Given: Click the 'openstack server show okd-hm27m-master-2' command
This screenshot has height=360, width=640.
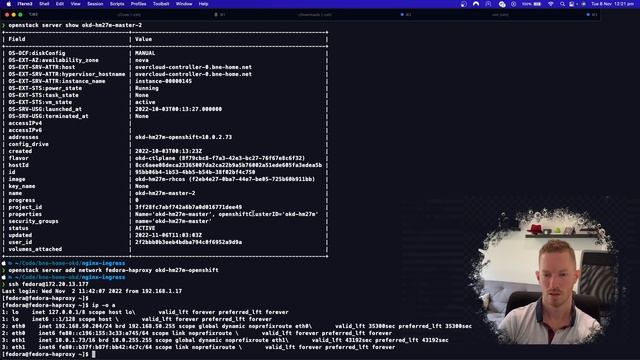Looking at the screenshot, I should [x=75, y=25].
